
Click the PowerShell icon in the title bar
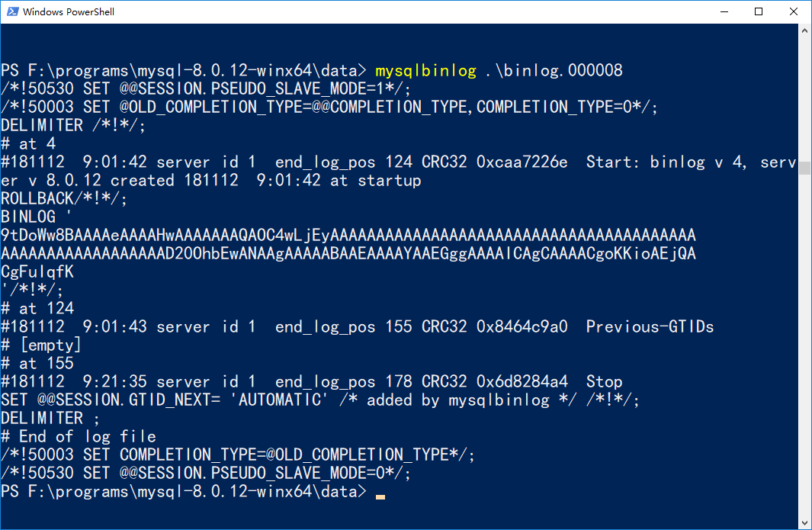click(11, 12)
